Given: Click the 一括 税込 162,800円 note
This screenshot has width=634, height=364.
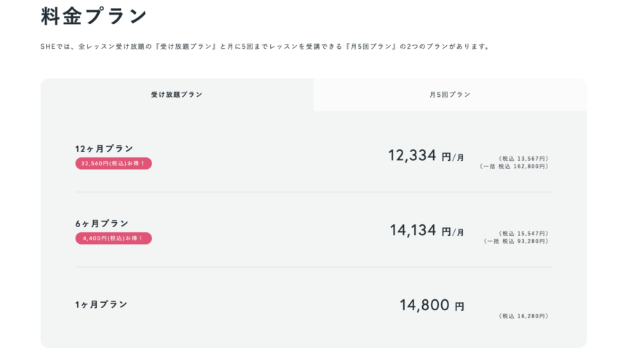Looking at the screenshot, I should [x=514, y=166].
